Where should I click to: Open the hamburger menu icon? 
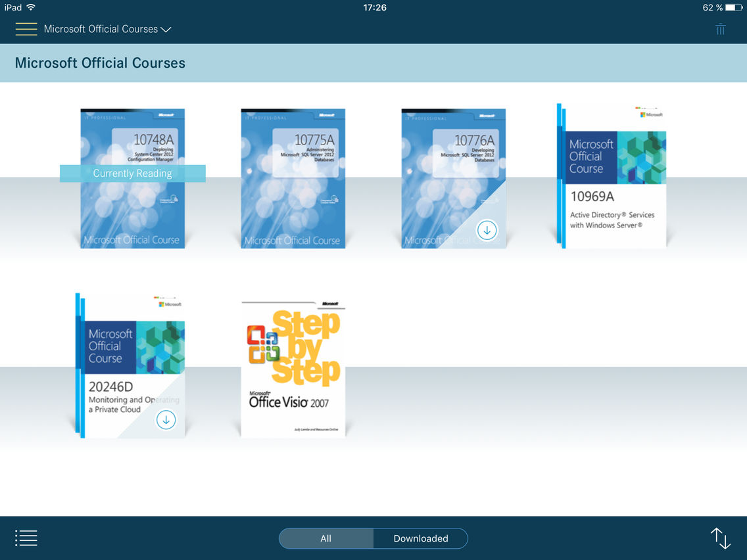[26, 29]
